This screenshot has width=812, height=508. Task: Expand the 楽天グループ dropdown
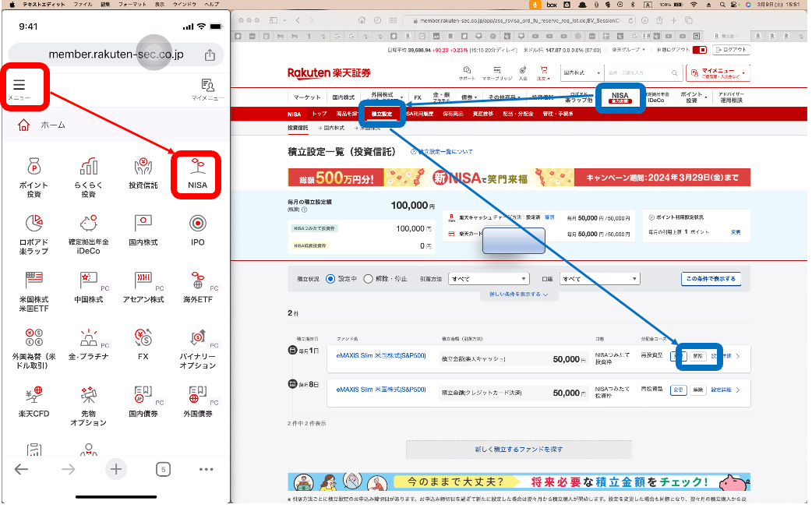(x=628, y=50)
